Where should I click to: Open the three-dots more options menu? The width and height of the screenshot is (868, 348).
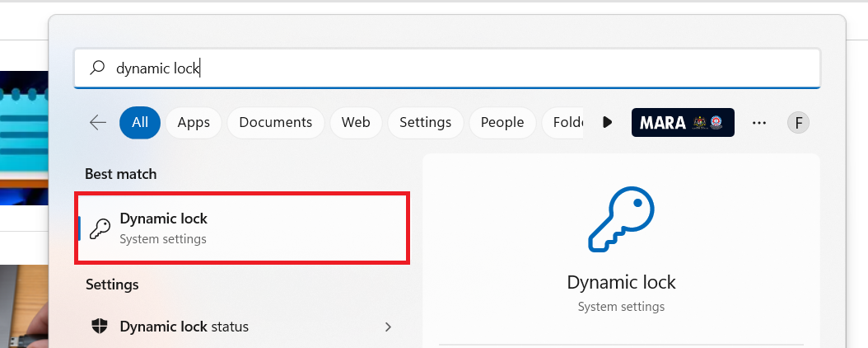(759, 122)
